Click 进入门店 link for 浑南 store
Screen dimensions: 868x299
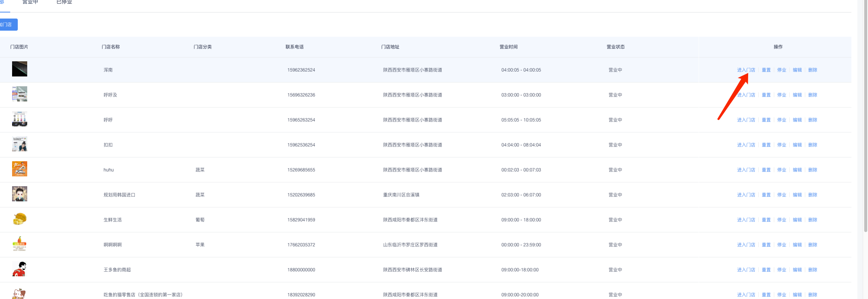[746, 70]
